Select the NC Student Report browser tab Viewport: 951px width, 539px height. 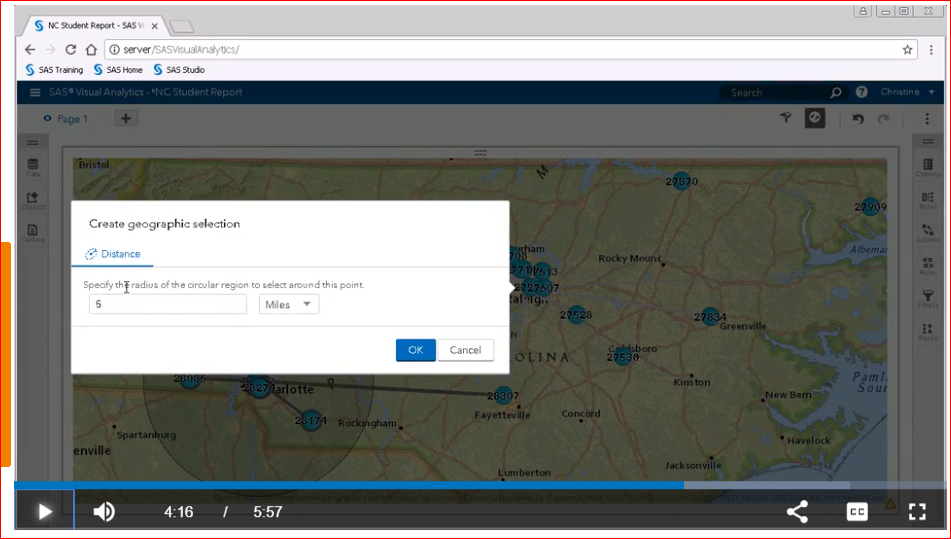90,25
